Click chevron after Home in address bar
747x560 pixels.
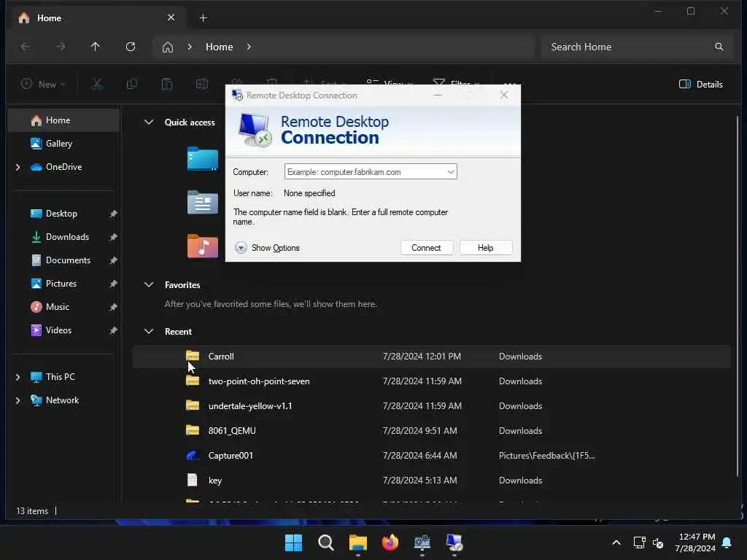point(249,47)
